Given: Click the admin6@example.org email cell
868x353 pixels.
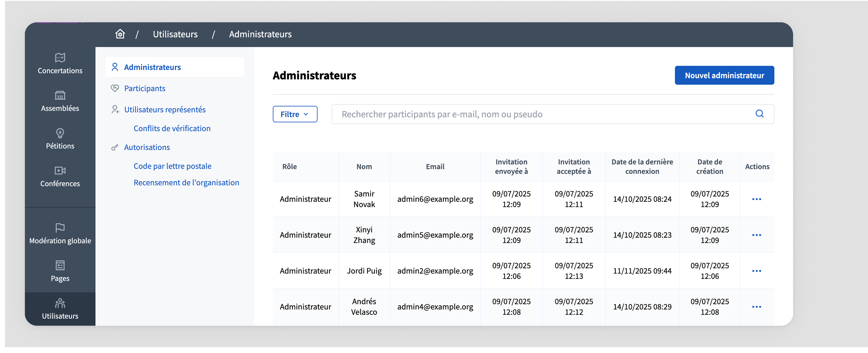Looking at the screenshot, I should [435, 199].
